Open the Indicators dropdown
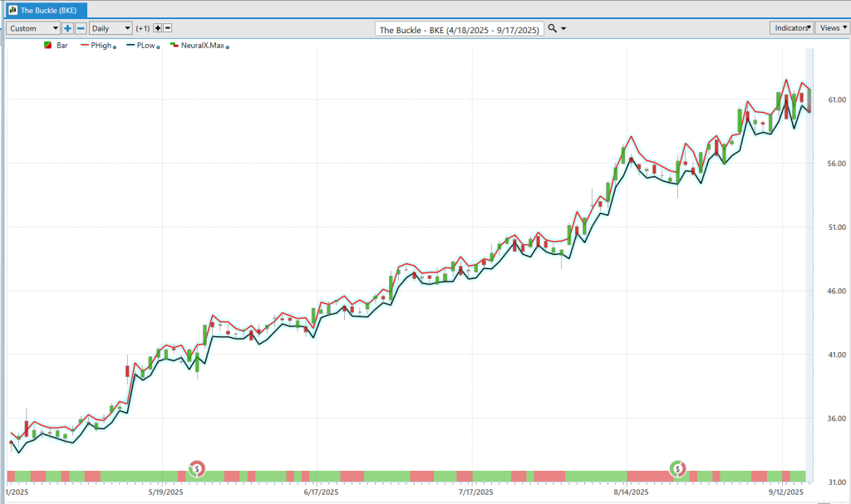The width and height of the screenshot is (851, 504). (x=791, y=27)
